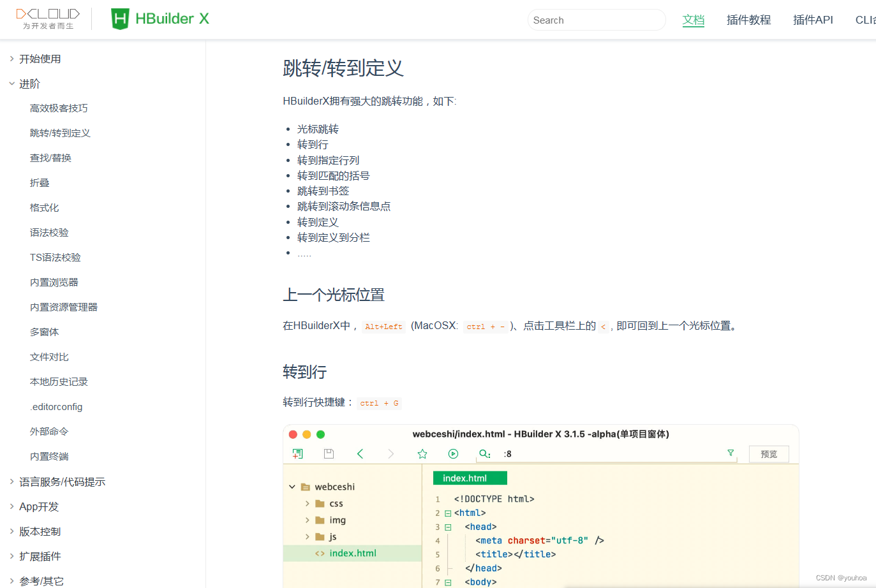
Task: Open 多窗体 sidebar page
Action: tap(44, 332)
